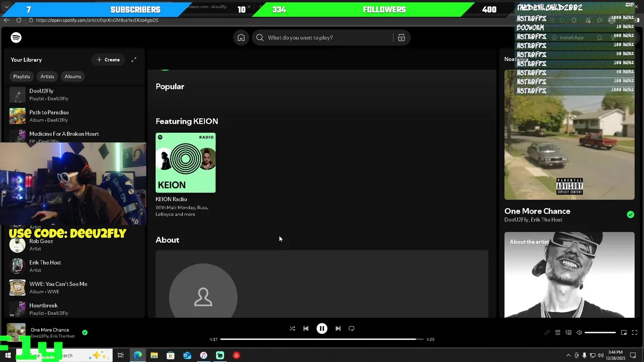Open About the artist photo card
This screenshot has width=644, height=362.
point(570,275)
